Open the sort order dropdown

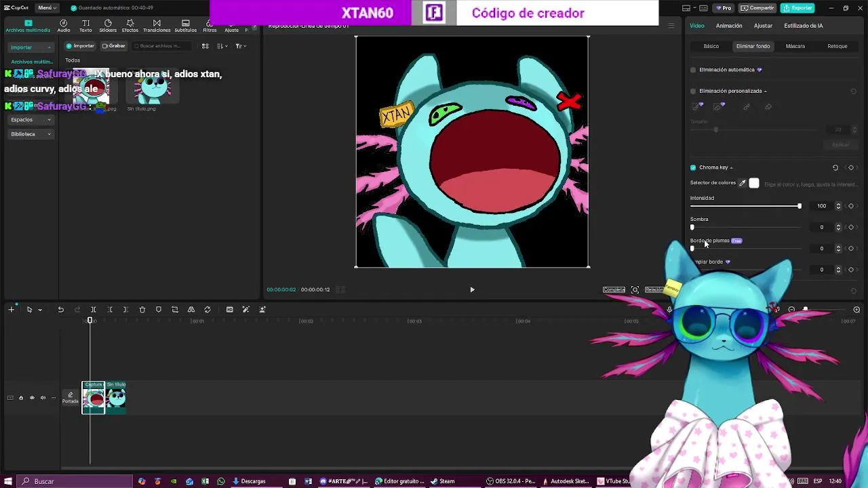pos(222,46)
